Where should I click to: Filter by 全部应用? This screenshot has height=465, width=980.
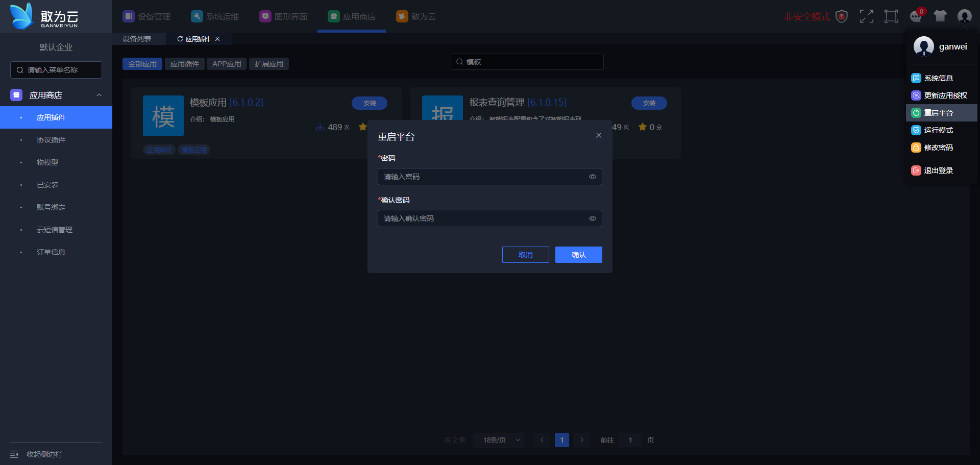click(x=142, y=64)
